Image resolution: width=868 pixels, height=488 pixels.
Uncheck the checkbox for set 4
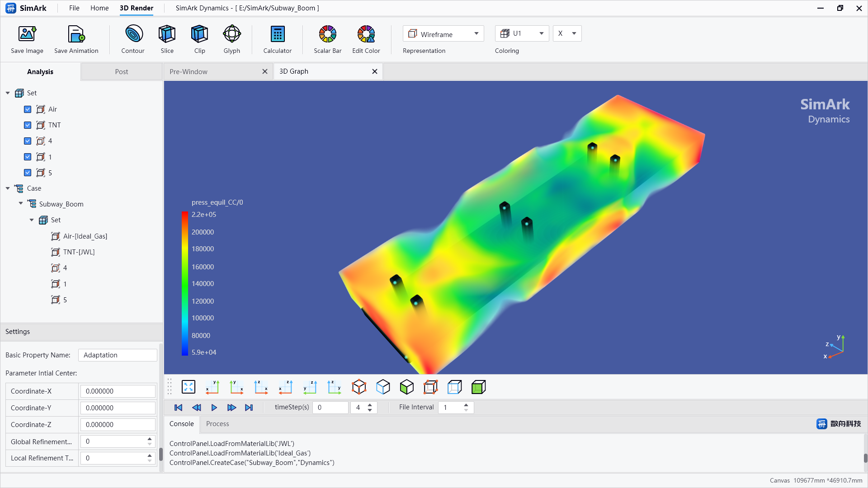(28, 141)
